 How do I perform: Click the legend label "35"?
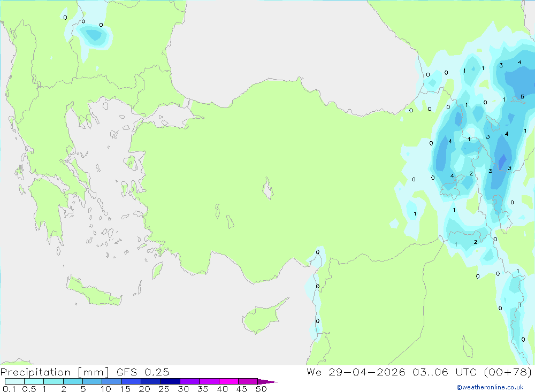[x=203, y=389]
